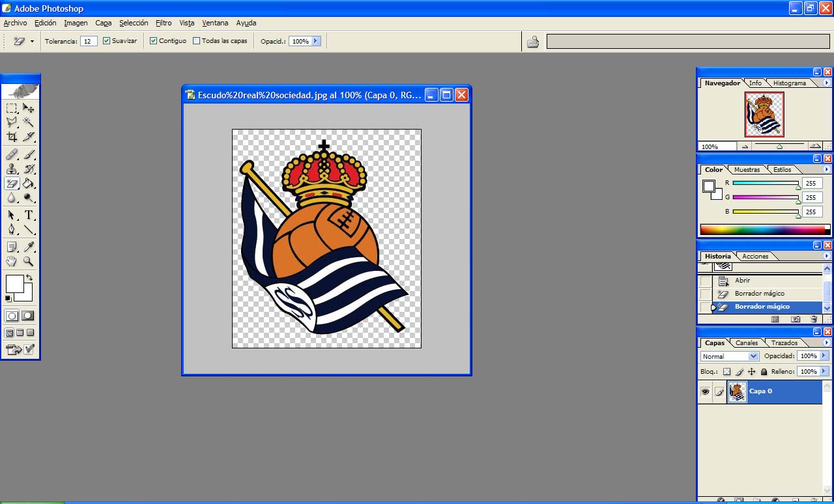Enable Todas las capas checkbox
This screenshot has height=504, width=834.
tap(197, 41)
